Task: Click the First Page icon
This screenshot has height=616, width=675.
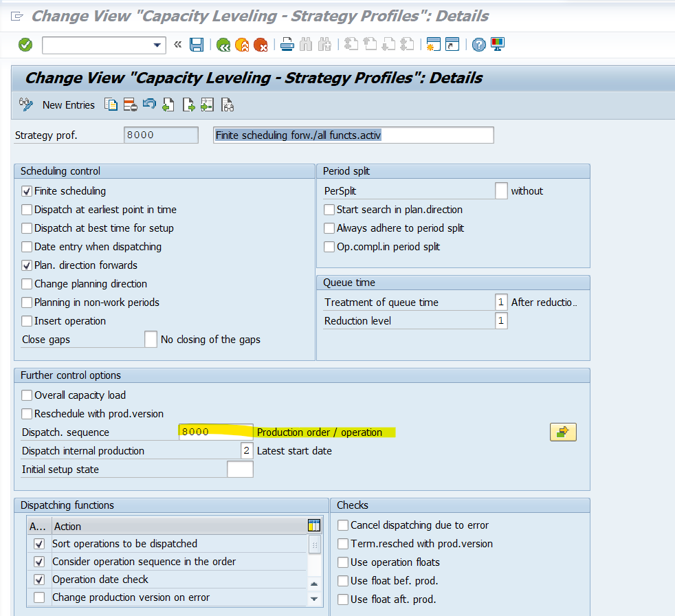Action: 351,44
